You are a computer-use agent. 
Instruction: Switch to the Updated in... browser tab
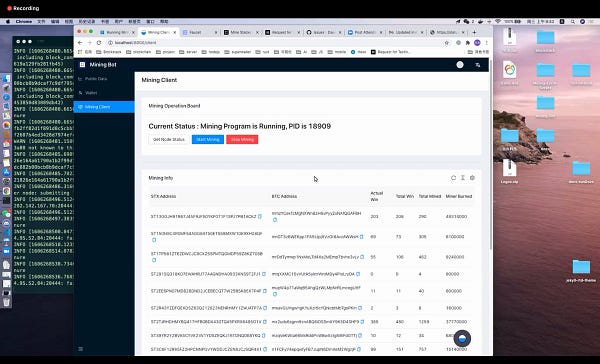coord(406,33)
